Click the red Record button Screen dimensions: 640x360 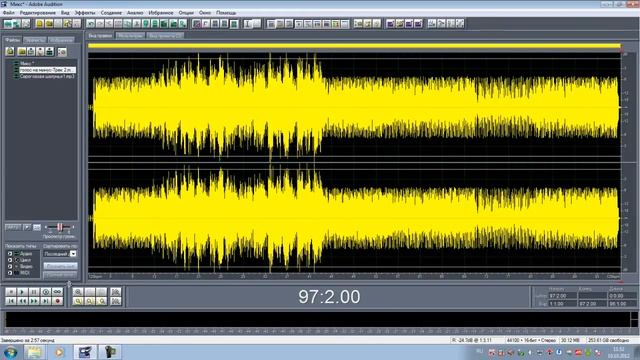pyautogui.click(x=58, y=301)
